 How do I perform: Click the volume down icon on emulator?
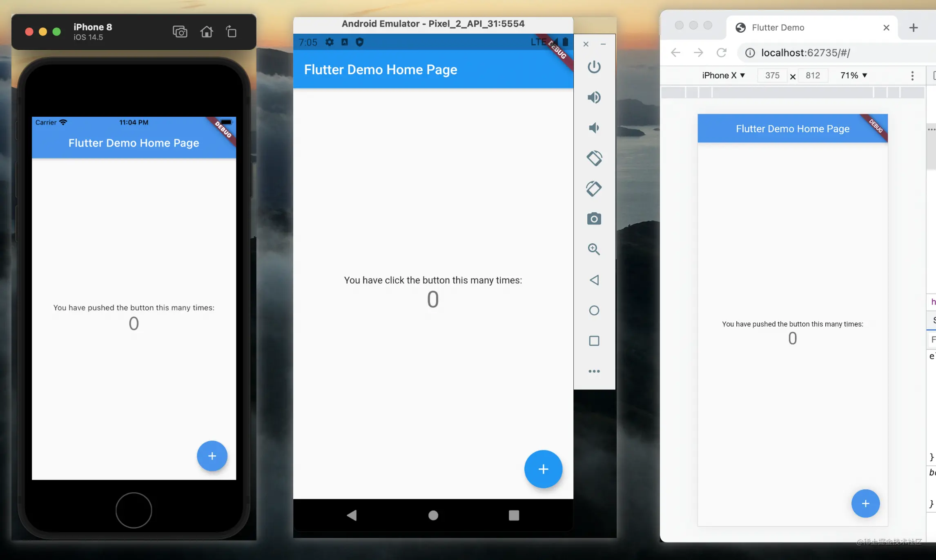coord(593,127)
